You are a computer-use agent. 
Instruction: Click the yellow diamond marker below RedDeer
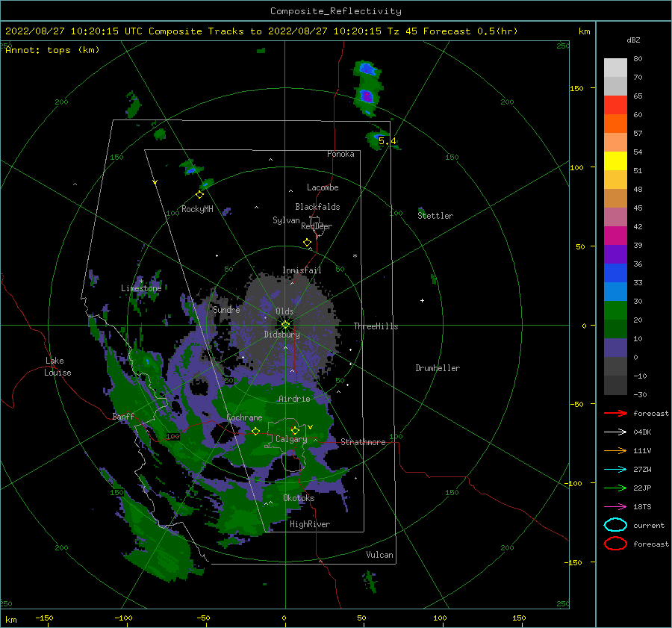point(307,242)
